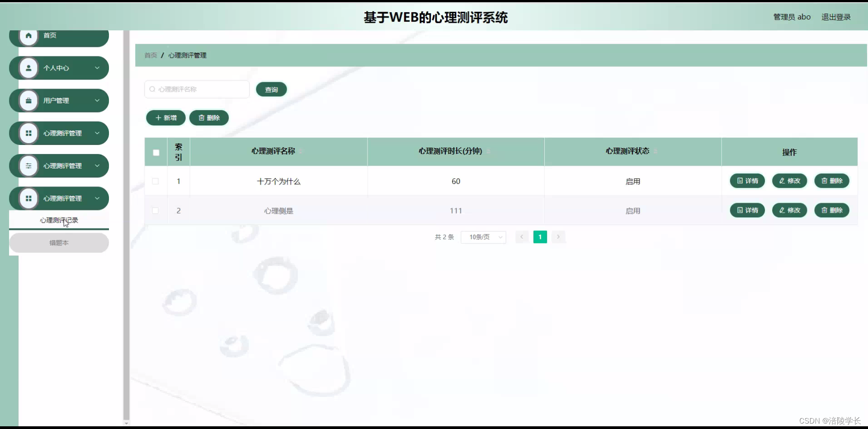Click the plus icon on the 新增 button

click(159, 117)
